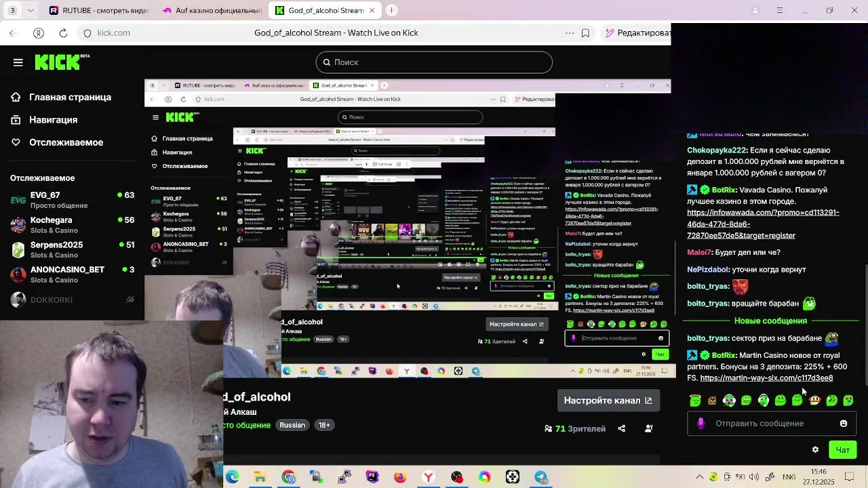
Task: Click the Отправить сообщение chat input
Action: pos(770,424)
